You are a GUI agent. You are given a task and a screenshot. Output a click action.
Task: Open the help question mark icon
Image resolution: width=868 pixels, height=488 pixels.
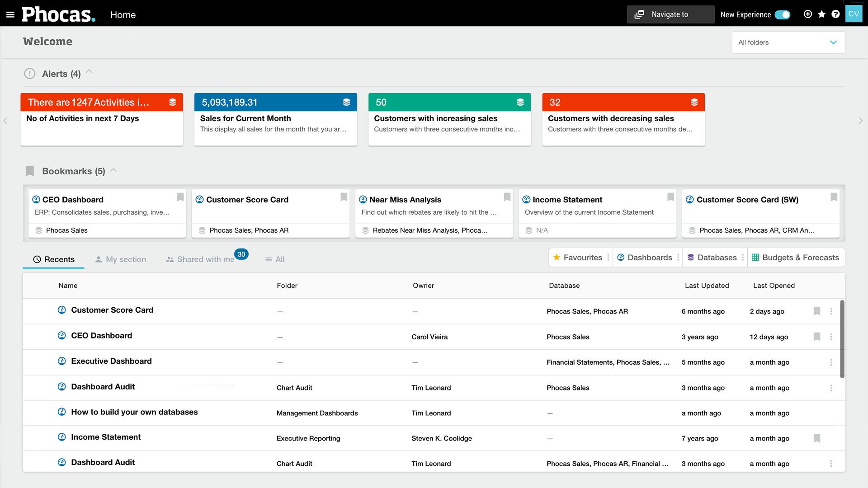point(835,14)
